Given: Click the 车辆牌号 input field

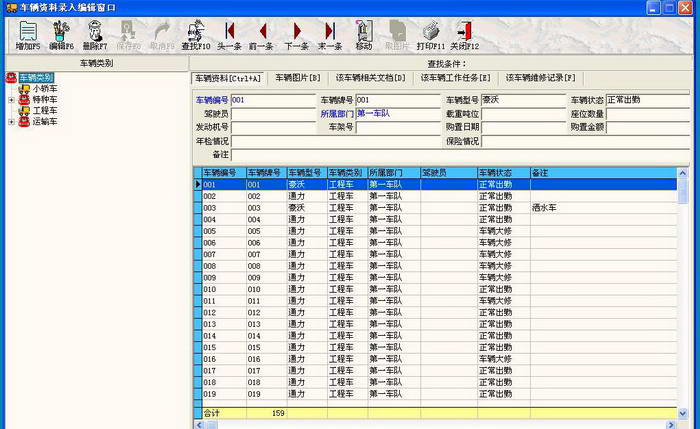Looking at the screenshot, I should [x=398, y=100].
